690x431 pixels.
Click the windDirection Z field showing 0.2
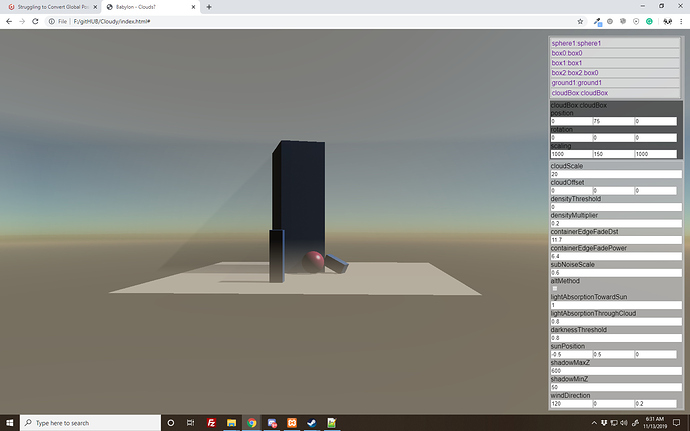[655, 404]
